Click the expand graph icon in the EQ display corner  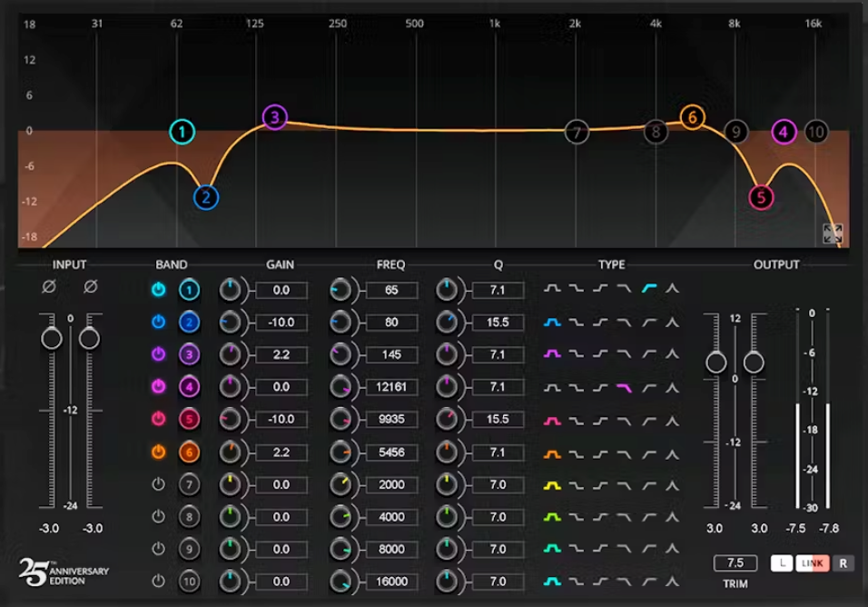[833, 234]
